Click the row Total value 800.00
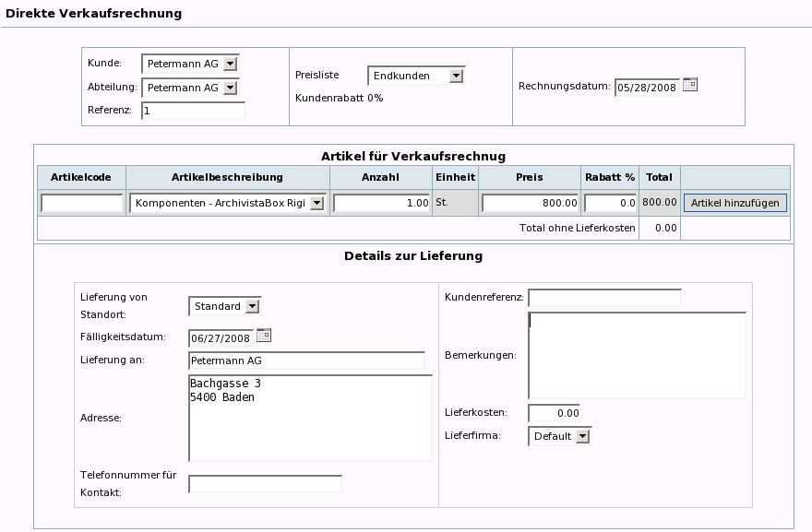Screen dimensions: 812x532 pyautogui.click(x=659, y=202)
